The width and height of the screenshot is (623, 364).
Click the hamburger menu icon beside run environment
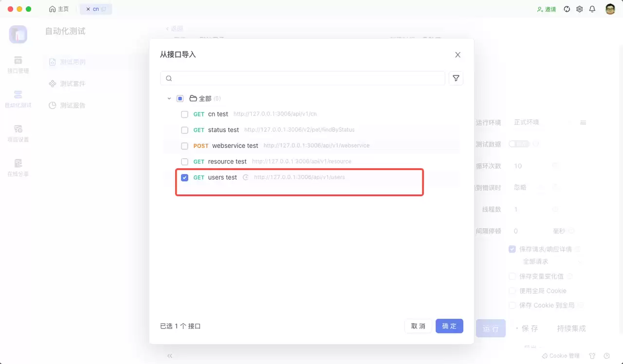pyautogui.click(x=583, y=123)
